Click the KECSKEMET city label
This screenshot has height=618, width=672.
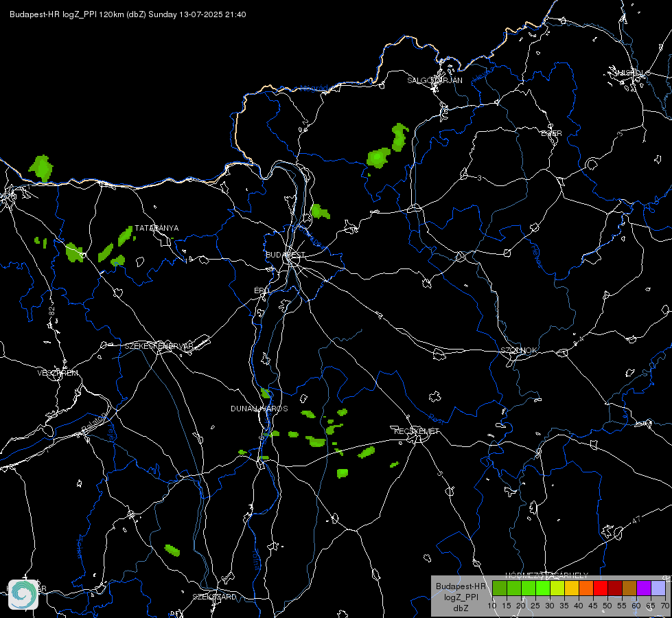pos(416,431)
